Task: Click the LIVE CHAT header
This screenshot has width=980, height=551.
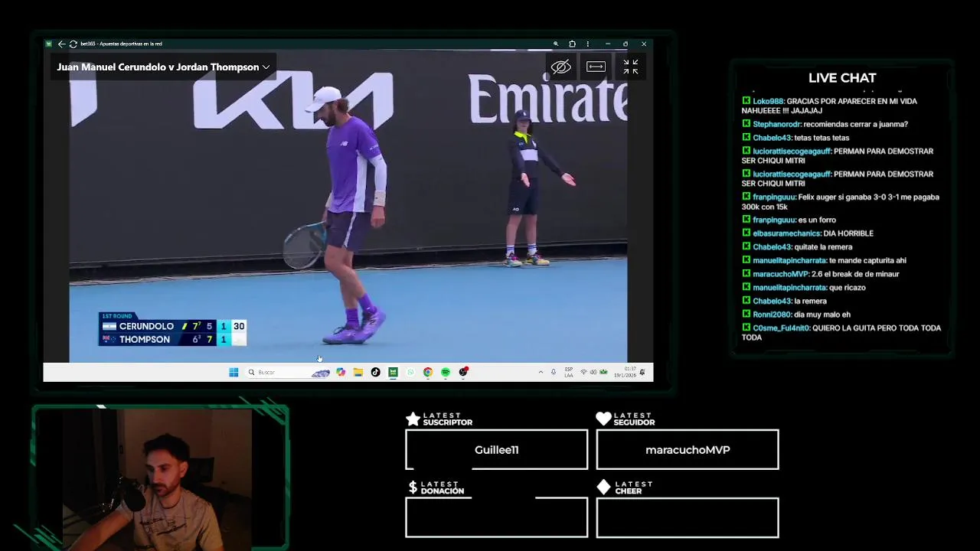Action: pos(842,78)
